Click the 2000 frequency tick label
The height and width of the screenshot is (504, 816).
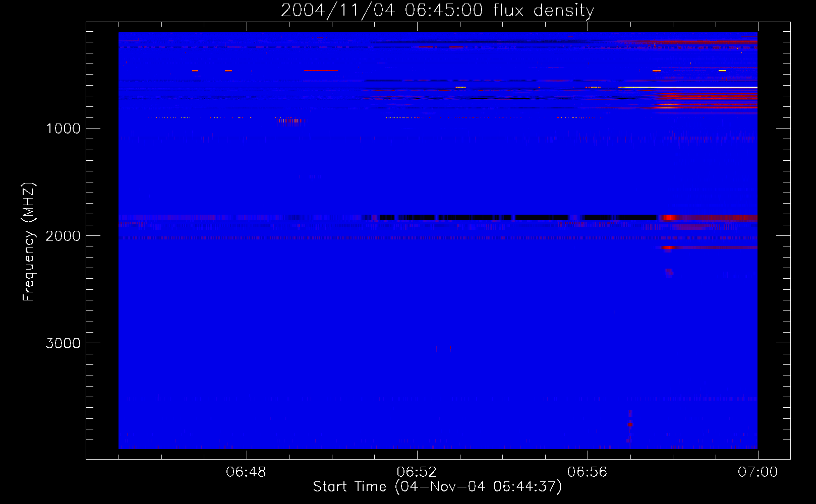click(63, 236)
